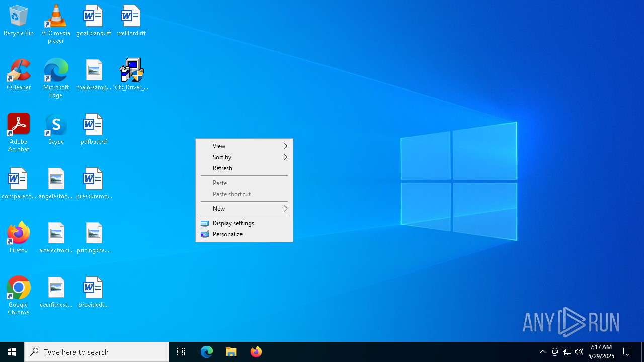Select the Recycle Bin desktop icon
Image resolution: width=644 pixels, height=362 pixels.
pos(19,21)
